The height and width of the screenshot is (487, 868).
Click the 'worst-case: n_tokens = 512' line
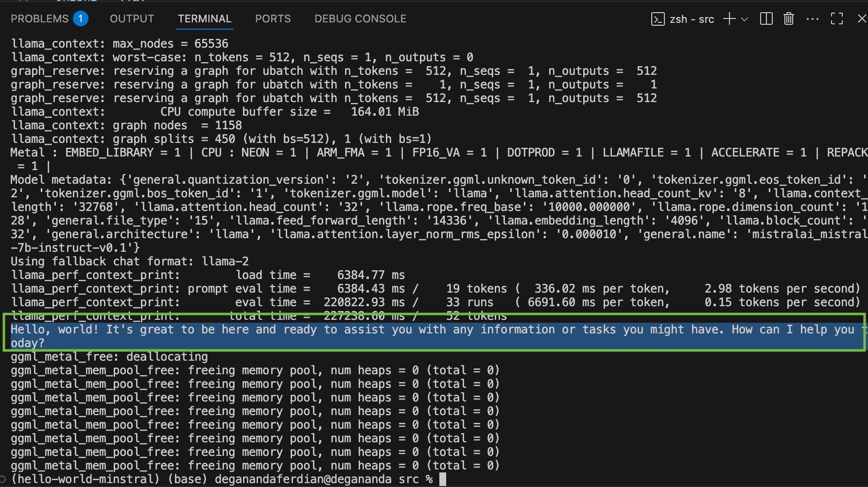click(242, 57)
